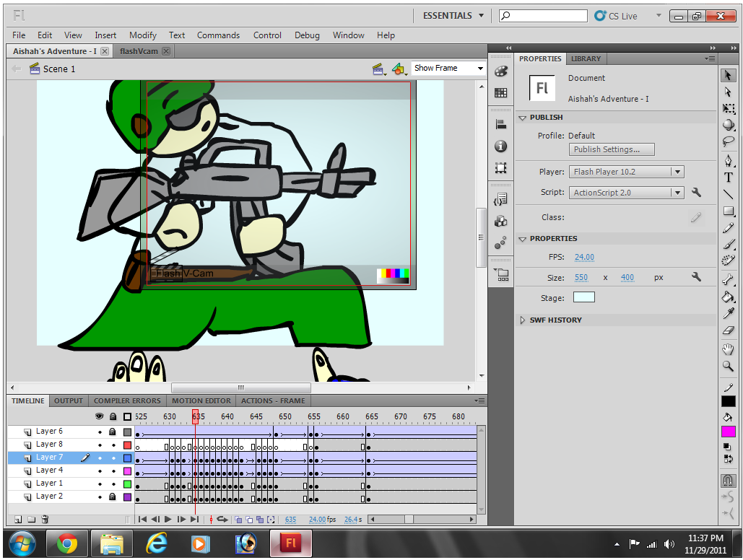Screen dimensions: 743x560
Task: Select the Pen tool
Action: 729,161
